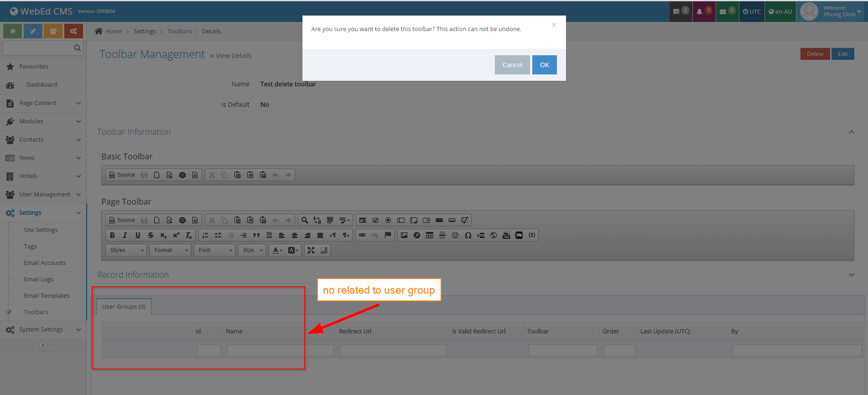The image size is (868, 395).
Task: Go to the Toolbars breadcrumb link
Action: coord(179,31)
